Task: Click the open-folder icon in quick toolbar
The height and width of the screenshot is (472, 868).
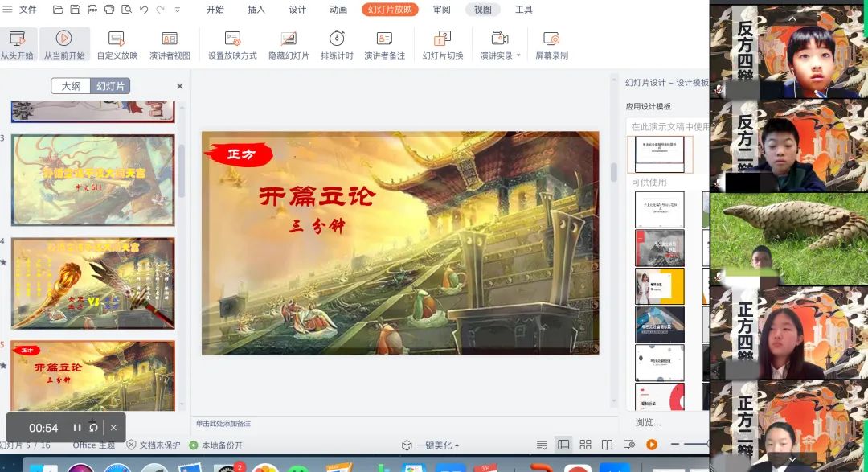Action: (x=58, y=10)
